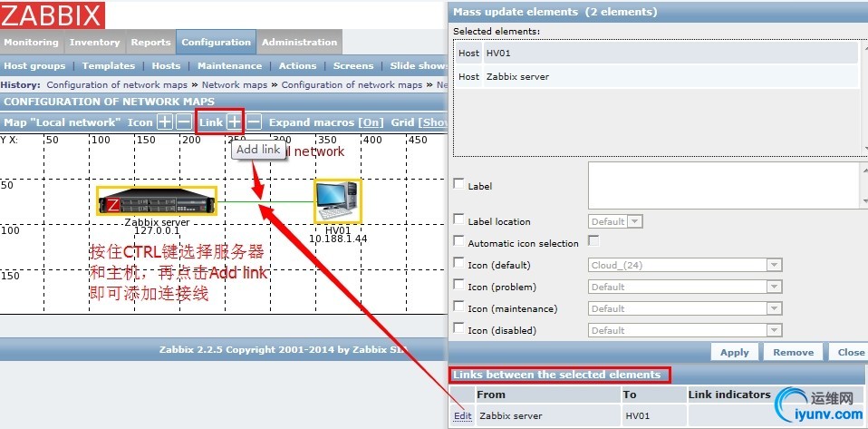Click the Link plus (add link) button

click(x=234, y=122)
